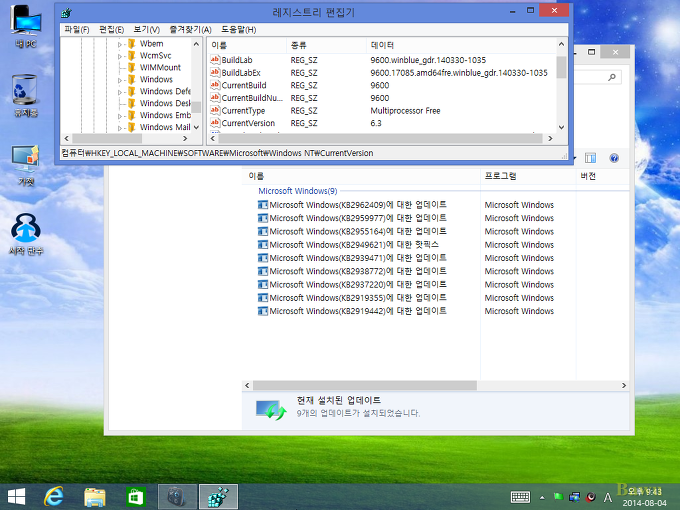The width and height of the screenshot is (680, 510).
Task: Click the help icon in updates window
Action: [x=614, y=158]
